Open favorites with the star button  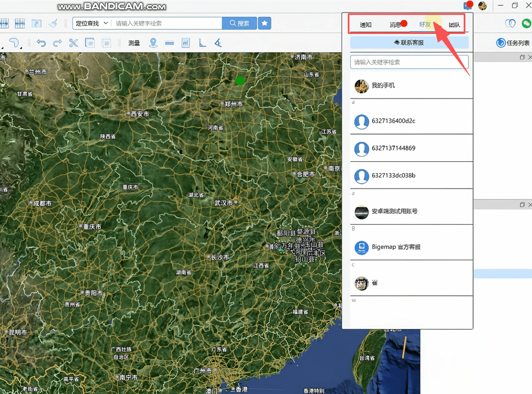265,23
